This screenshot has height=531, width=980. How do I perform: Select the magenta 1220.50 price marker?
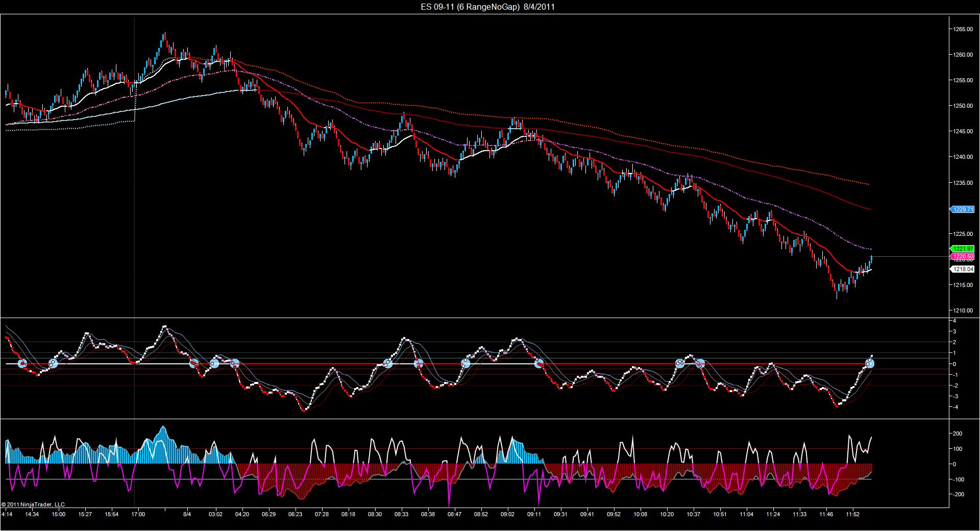[962, 256]
